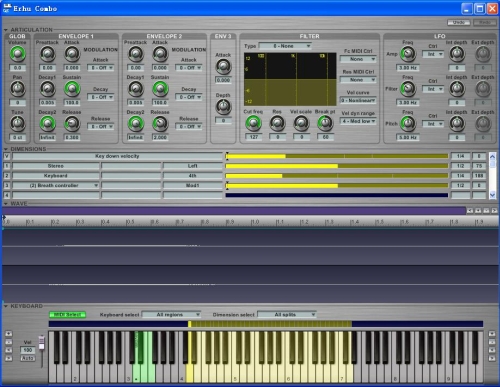
Task: Click the filter Break pt knob
Action: pyautogui.click(x=325, y=123)
